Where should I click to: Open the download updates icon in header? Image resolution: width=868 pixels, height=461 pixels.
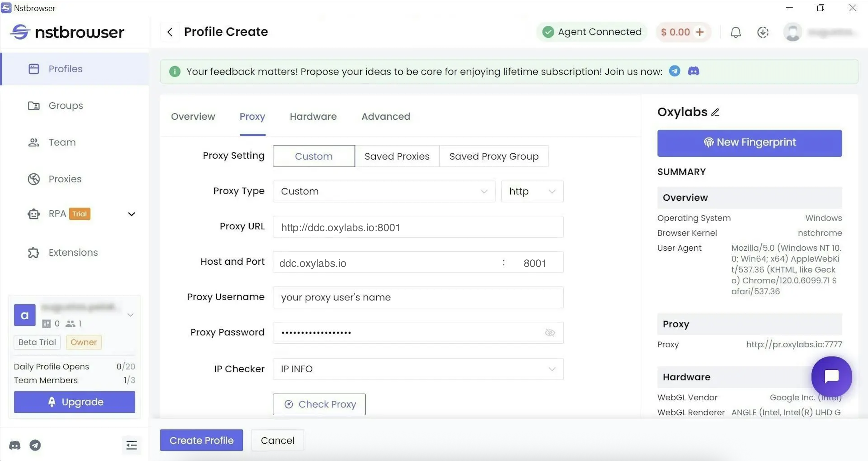tap(762, 32)
